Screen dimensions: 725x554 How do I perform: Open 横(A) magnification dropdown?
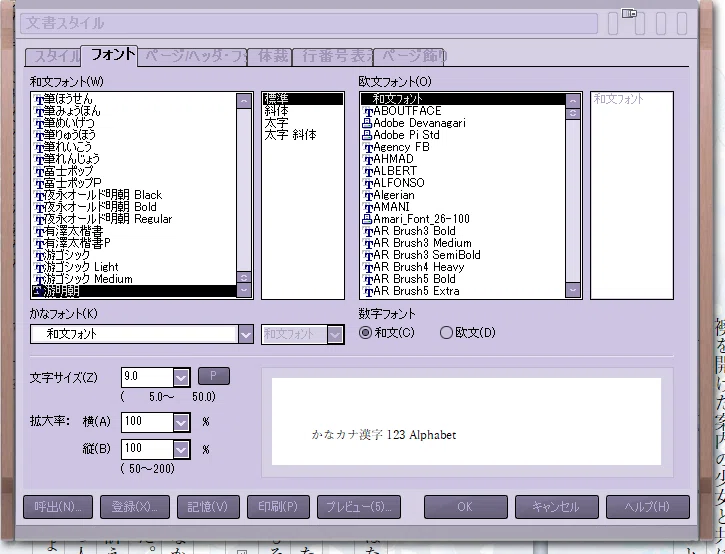click(x=181, y=422)
